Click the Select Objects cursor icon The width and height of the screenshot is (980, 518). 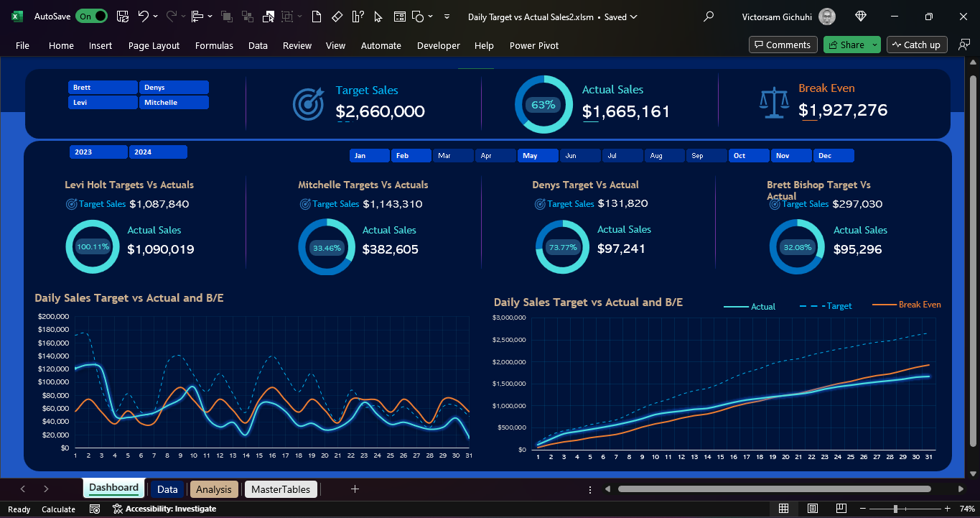coord(378,17)
